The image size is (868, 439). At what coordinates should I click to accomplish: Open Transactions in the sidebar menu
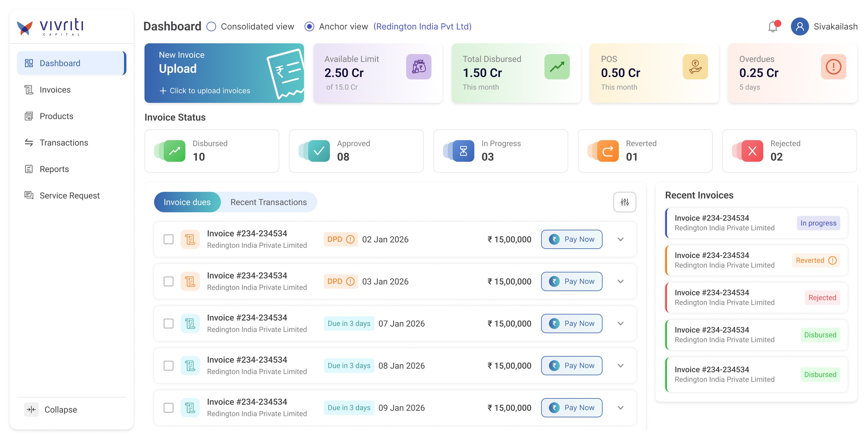click(x=64, y=143)
